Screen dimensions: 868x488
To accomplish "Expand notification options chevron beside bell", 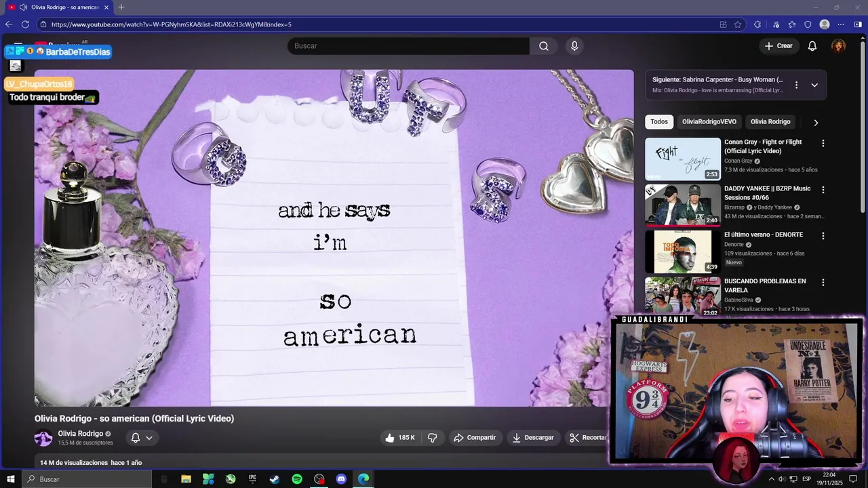I will [x=149, y=438].
